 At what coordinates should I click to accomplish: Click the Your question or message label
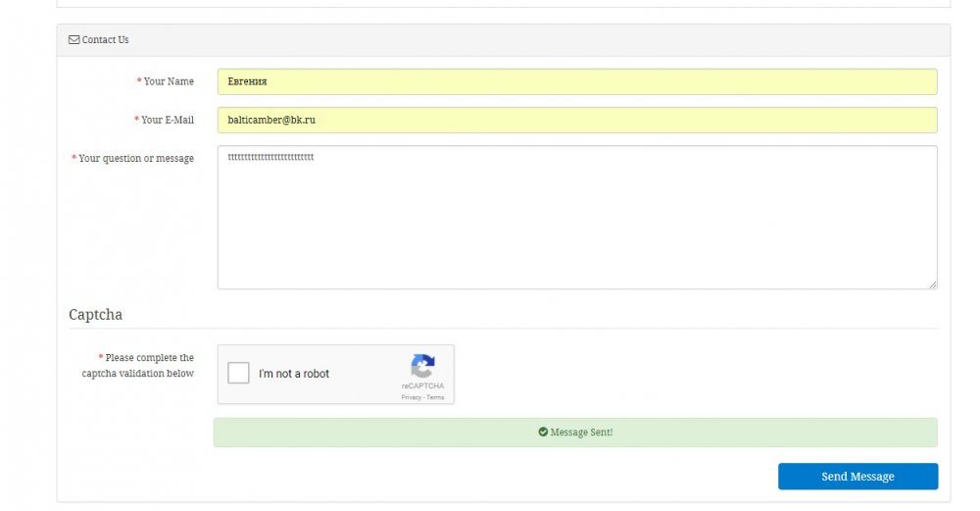click(x=136, y=159)
